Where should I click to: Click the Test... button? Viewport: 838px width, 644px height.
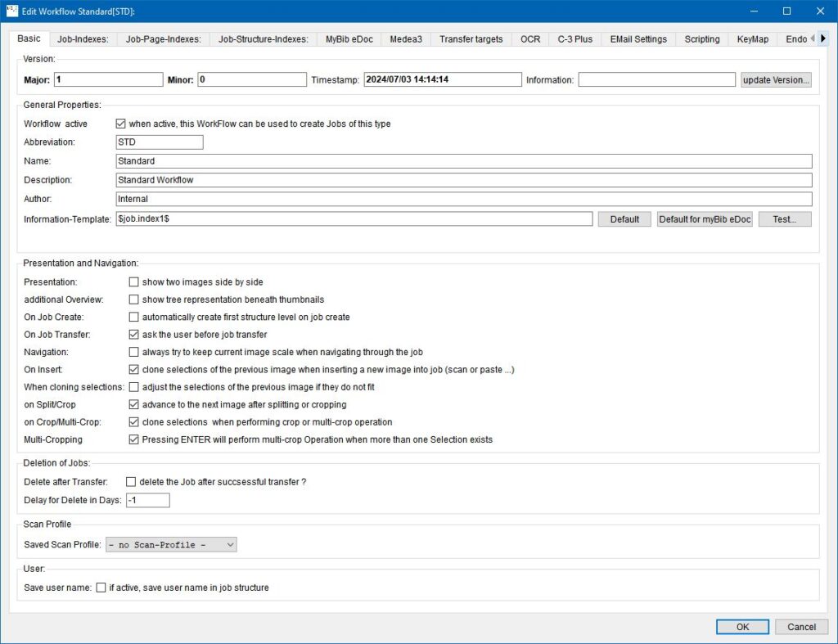(x=785, y=219)
